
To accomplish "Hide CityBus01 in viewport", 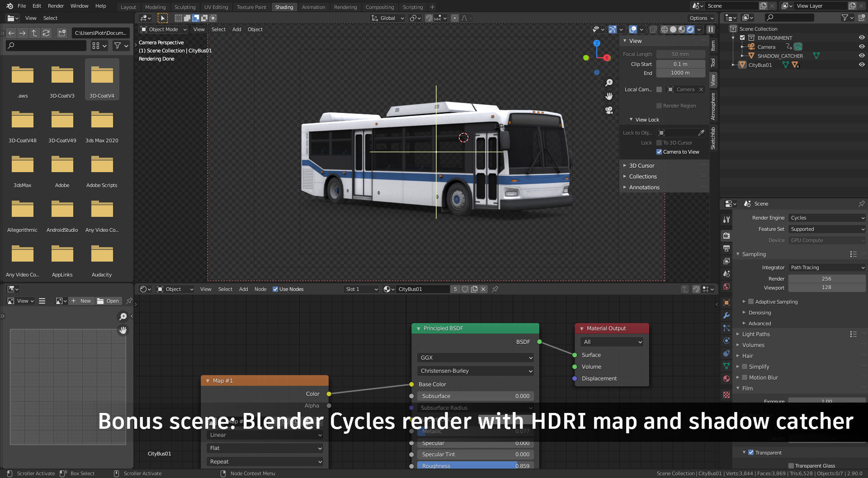I will 862,65.
